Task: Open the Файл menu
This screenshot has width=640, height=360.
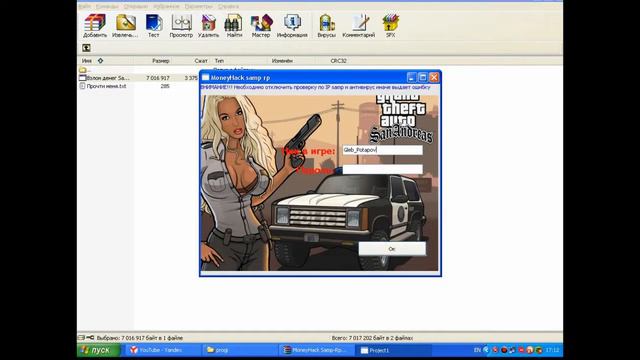Action: (x=84, y=7)
